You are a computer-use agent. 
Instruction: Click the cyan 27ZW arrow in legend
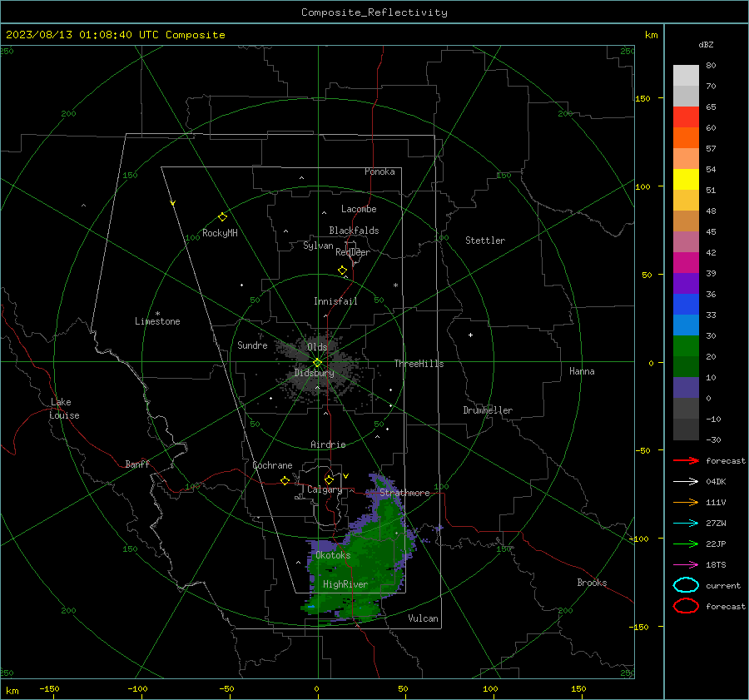click(x=686, y=524)
